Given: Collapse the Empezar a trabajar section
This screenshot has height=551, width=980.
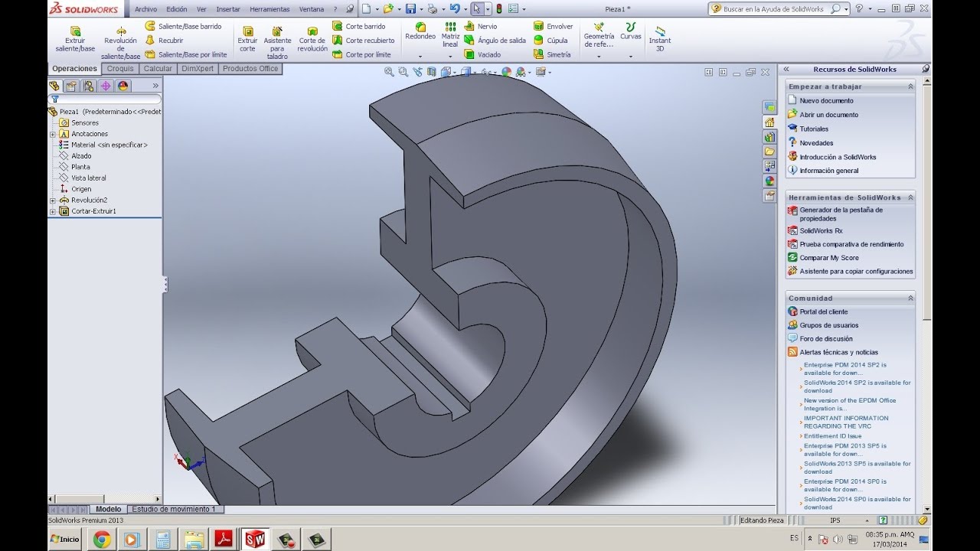Looking at the screenshot, I should (910, 86).
